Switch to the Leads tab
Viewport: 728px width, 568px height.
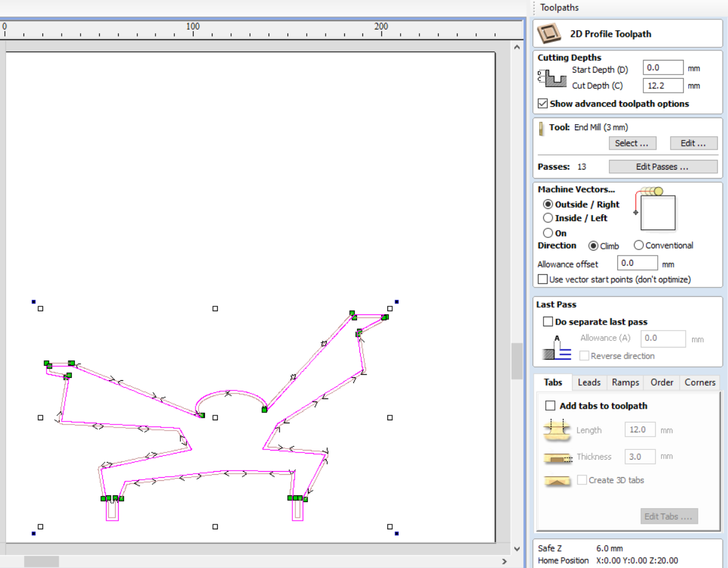(x=589, y=382)
